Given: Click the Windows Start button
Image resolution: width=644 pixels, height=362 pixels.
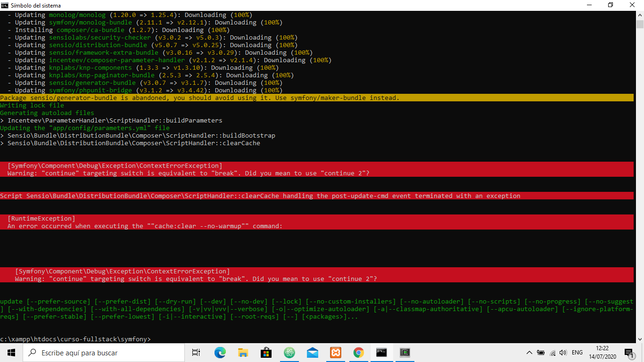Looking at the screenshot, I should (x=11, y=353).
